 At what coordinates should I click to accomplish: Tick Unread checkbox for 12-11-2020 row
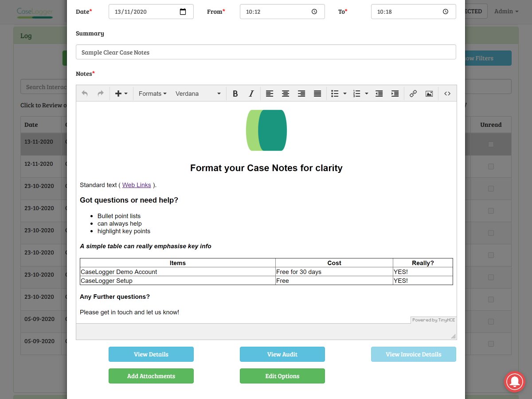point(491,166)
